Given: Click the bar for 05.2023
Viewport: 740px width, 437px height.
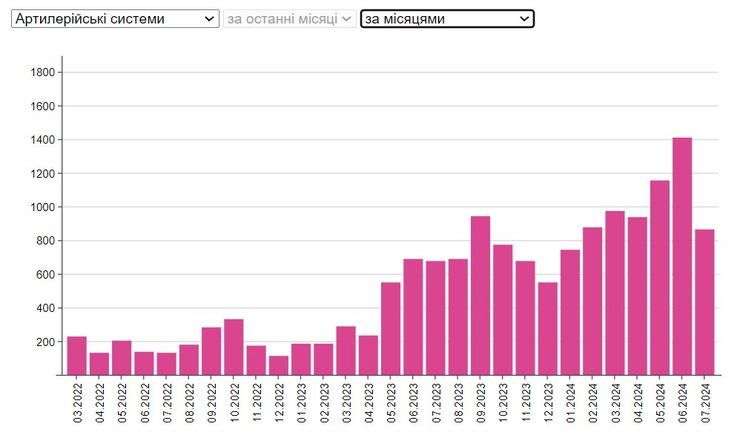Looking at the screenshot, I should tap(391, 329).
